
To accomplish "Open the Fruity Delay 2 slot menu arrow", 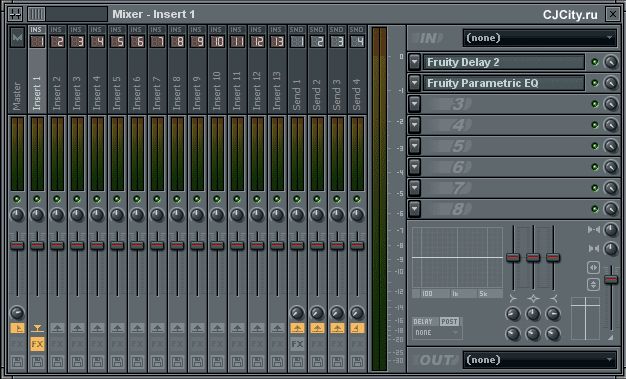I will (x=414, y=62).
